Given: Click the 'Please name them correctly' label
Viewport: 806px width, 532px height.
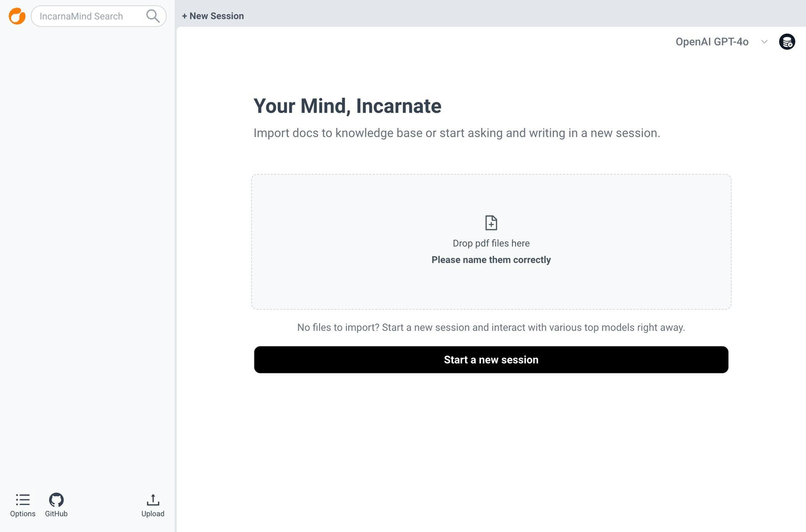Looking at the screenshot, I should point(491,259).
